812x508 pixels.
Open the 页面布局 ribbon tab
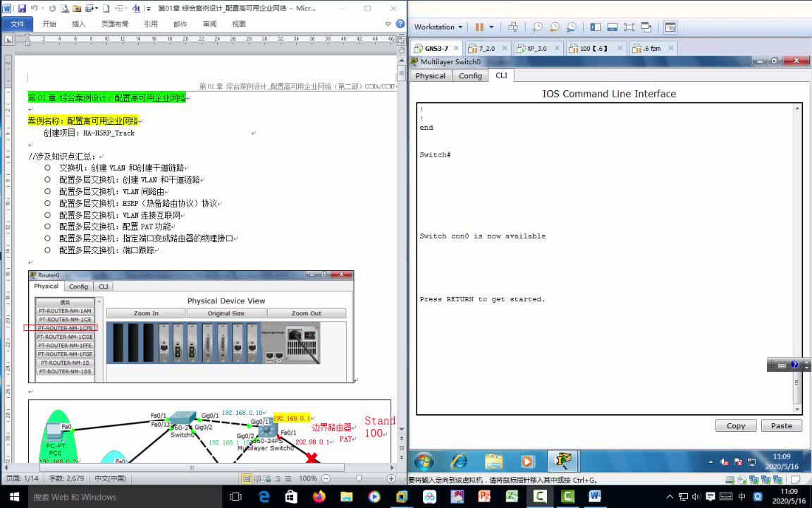point(115,24)
